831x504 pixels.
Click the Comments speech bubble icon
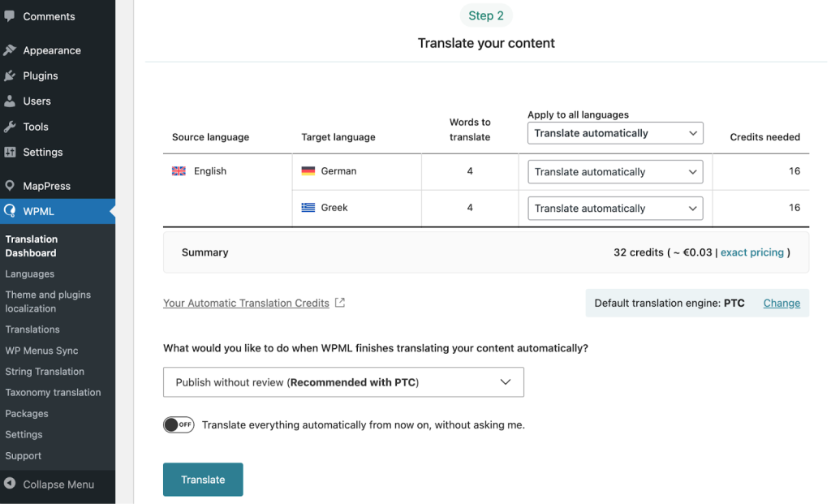tap(10, 16)
